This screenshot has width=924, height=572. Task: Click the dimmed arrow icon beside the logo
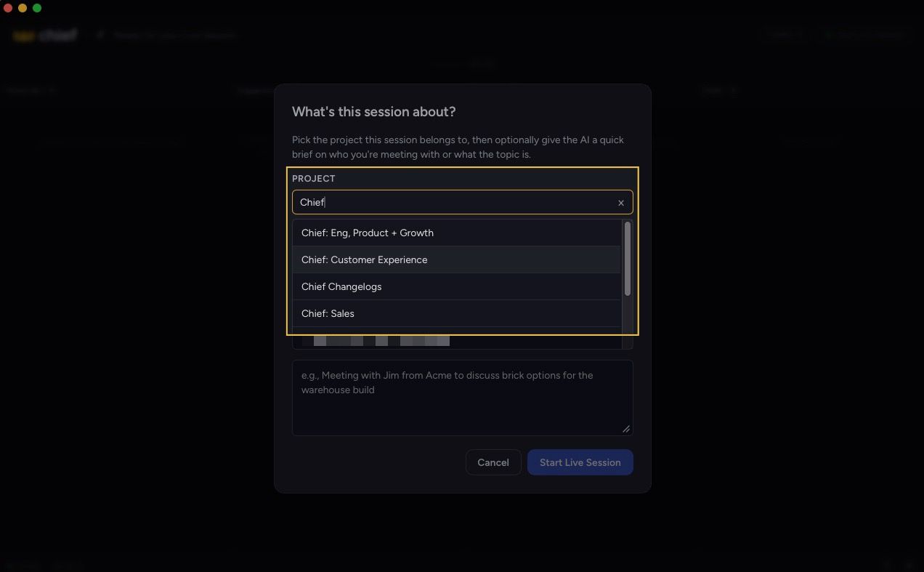click(x=100, y=34)
